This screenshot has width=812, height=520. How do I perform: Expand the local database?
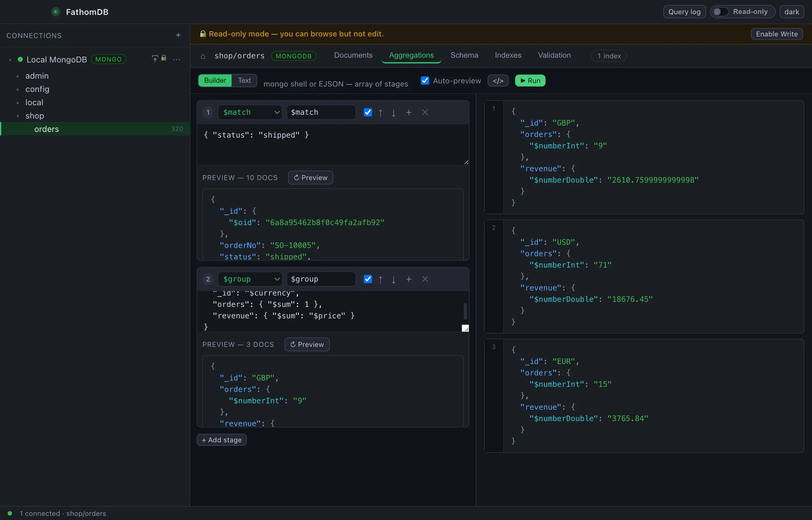18,103
